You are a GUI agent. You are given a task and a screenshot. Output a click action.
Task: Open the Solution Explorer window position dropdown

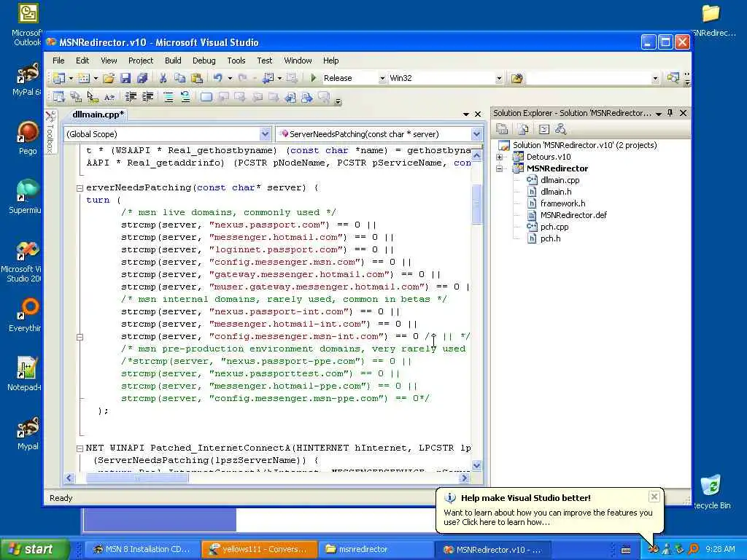point(659,113)
